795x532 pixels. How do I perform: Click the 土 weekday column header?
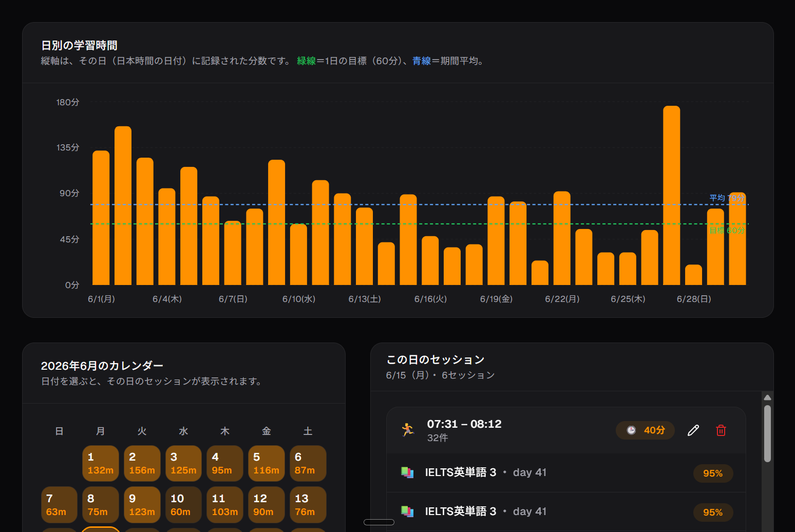[x=308, y=431]
